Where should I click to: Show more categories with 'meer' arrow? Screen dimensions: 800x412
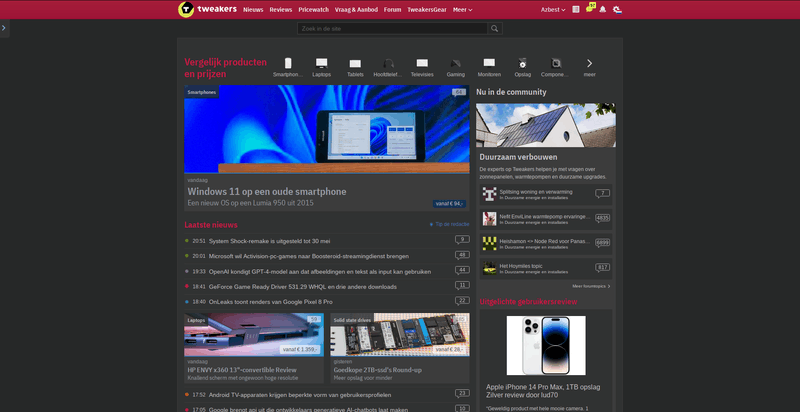(x=589, y=67)
